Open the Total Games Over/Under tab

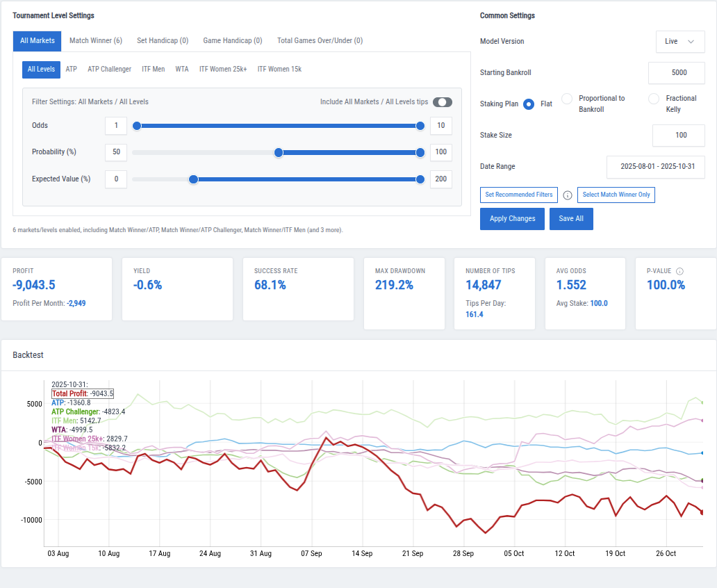coord(320,41)
